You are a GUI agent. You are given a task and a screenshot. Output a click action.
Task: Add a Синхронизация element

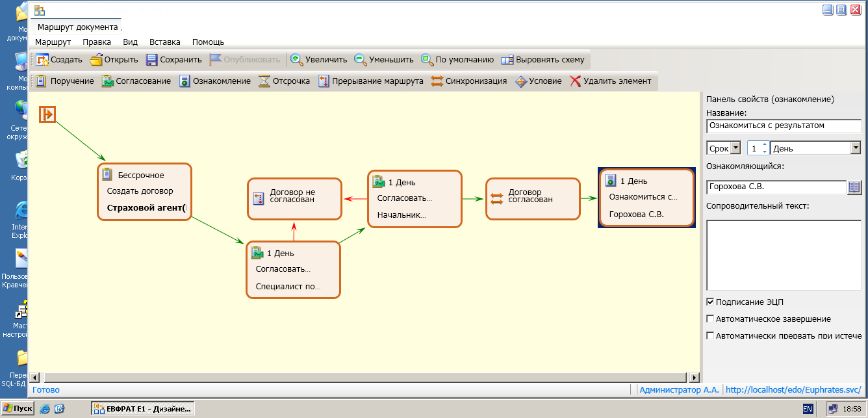(468, 81)
